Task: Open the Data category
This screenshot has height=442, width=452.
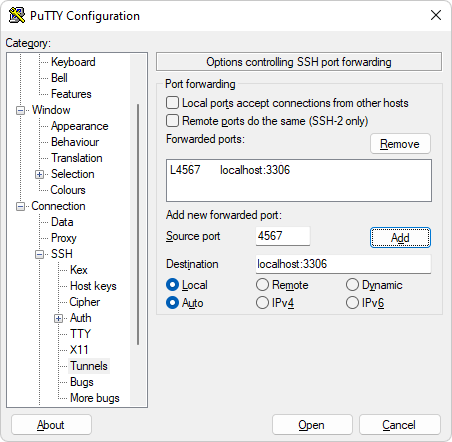Action: [62, 222]
